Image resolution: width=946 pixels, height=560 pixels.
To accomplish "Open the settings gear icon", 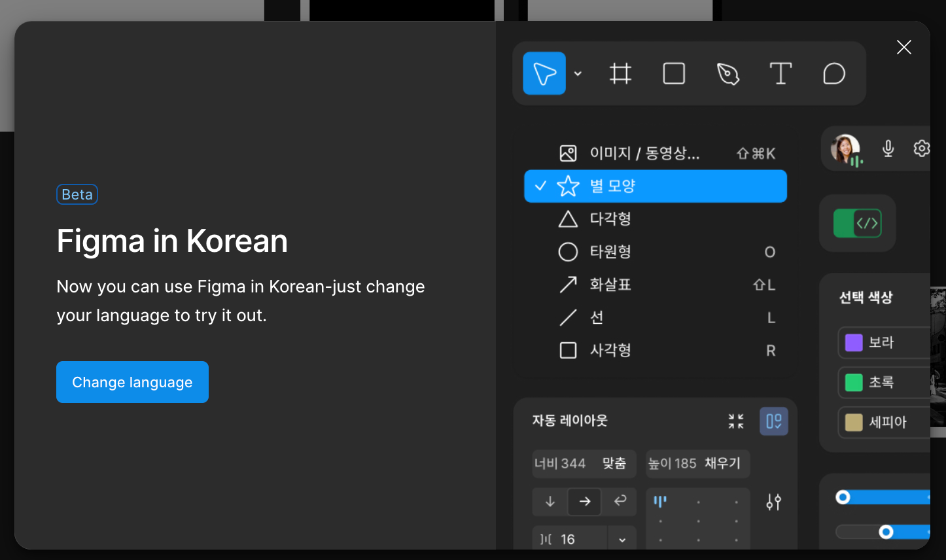I will pos(921,149).
